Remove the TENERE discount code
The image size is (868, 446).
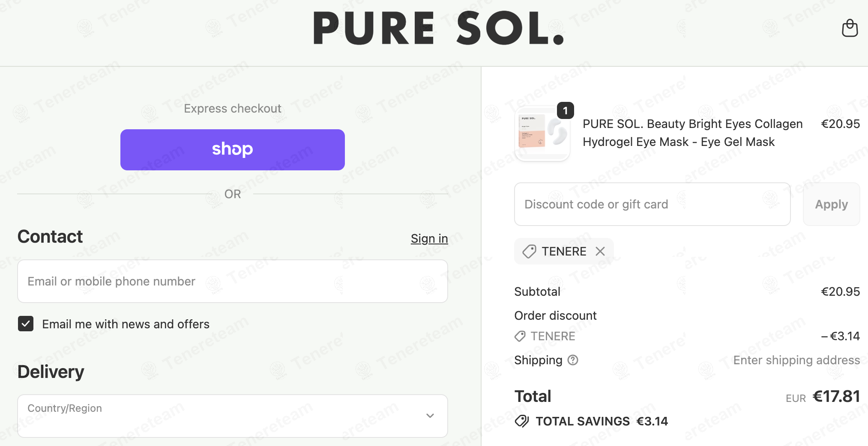tap(600, 251)
